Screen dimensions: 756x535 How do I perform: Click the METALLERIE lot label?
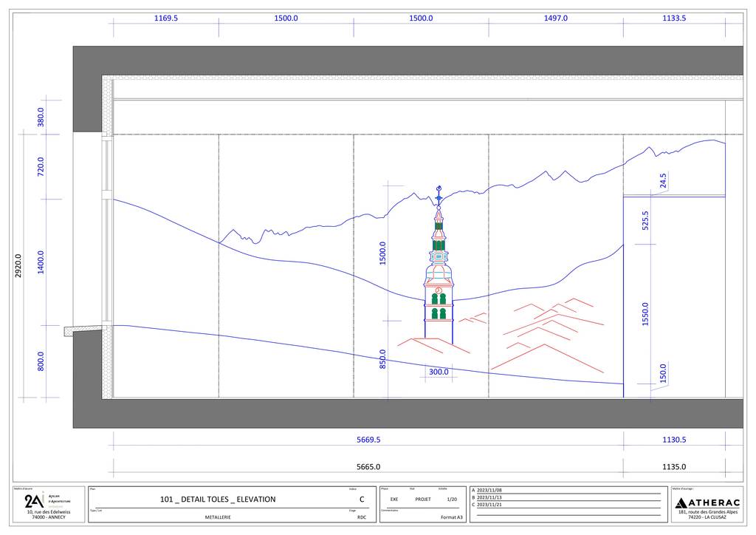pos(218,517)
